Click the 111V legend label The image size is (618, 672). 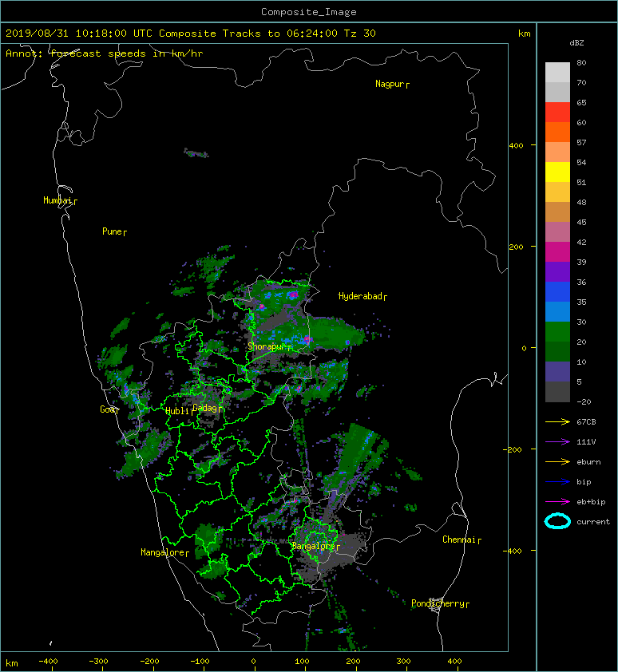[x=586, y=442]
